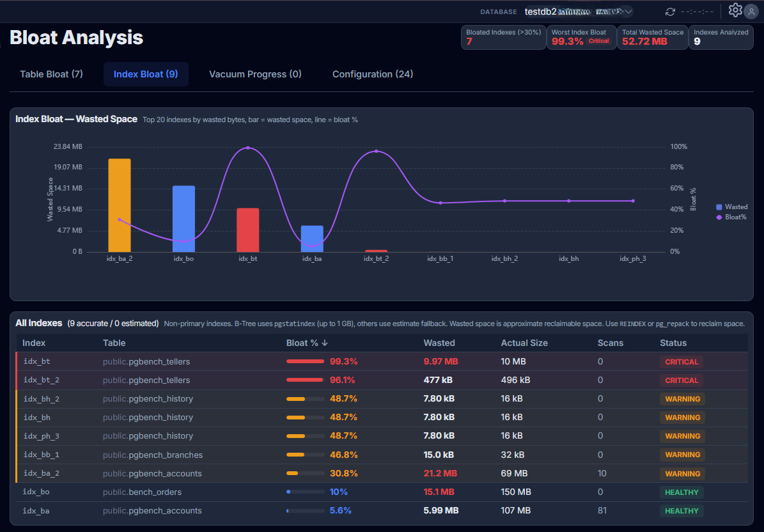Toggle the Bloat% series in the chart legend

(732, 217)
